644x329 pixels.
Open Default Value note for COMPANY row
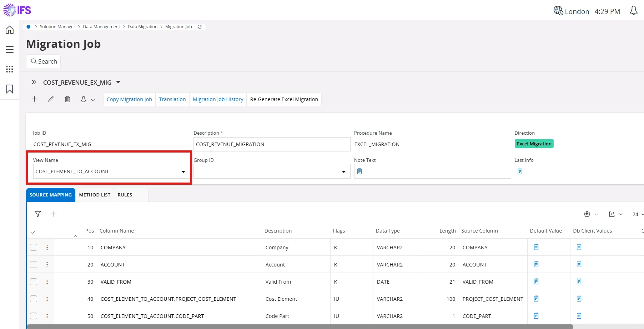pos(536,247)
